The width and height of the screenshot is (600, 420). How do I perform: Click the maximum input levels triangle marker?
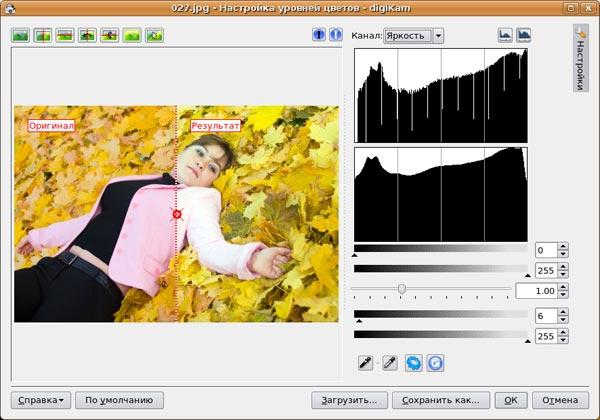click(x=528, y=275)
